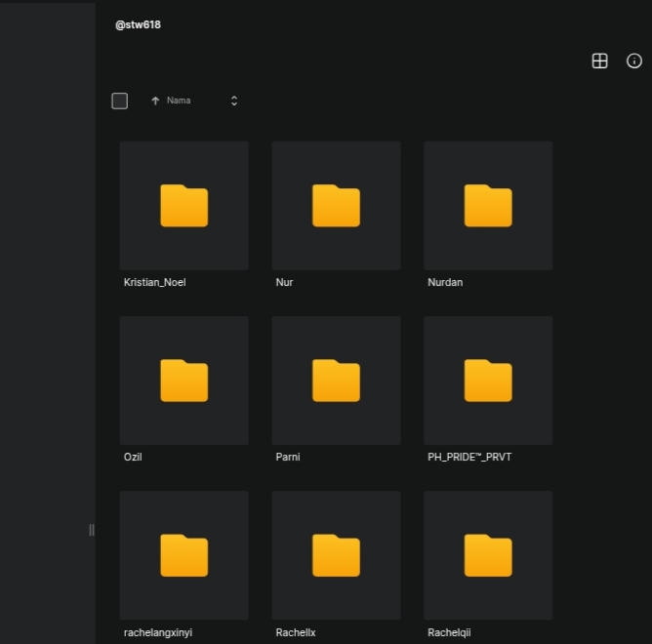Sort by the Nama column label
Image resolution: width=652 pixels, height=644 pixels.
[179, 101]
